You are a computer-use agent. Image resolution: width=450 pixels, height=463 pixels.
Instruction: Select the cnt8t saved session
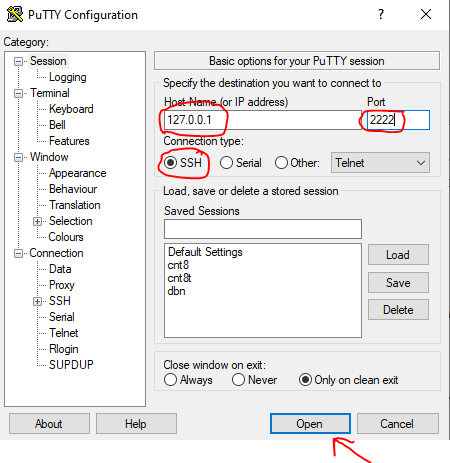point(179,278)
